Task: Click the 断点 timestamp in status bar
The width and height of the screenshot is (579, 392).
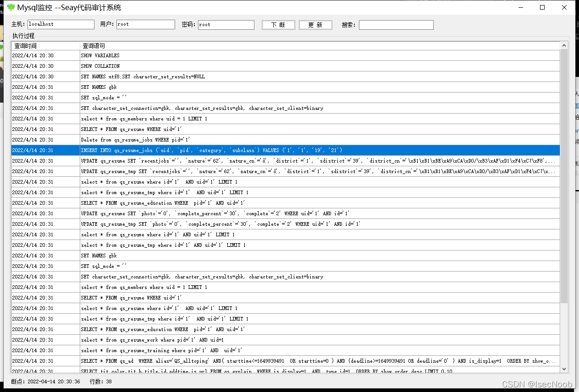Action: point(46,381)
